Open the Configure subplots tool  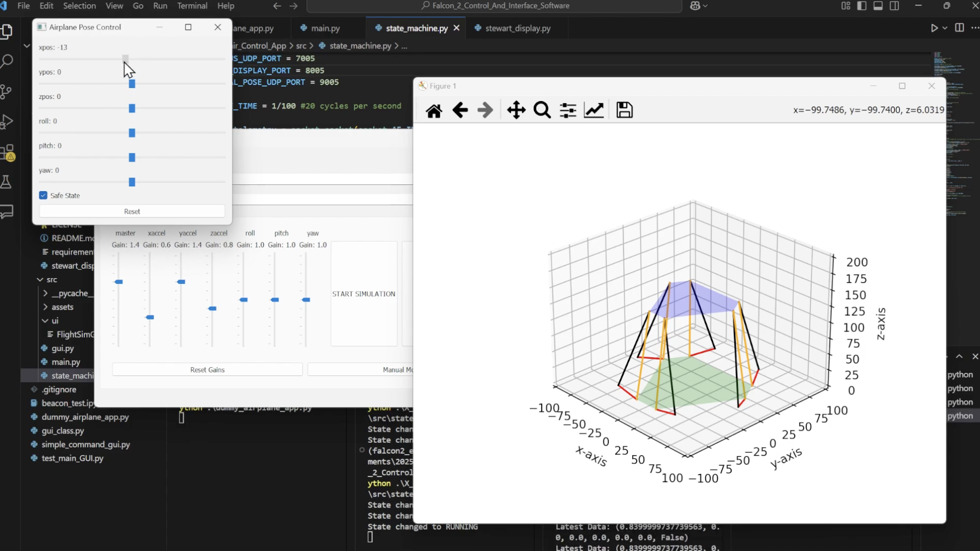568,110
